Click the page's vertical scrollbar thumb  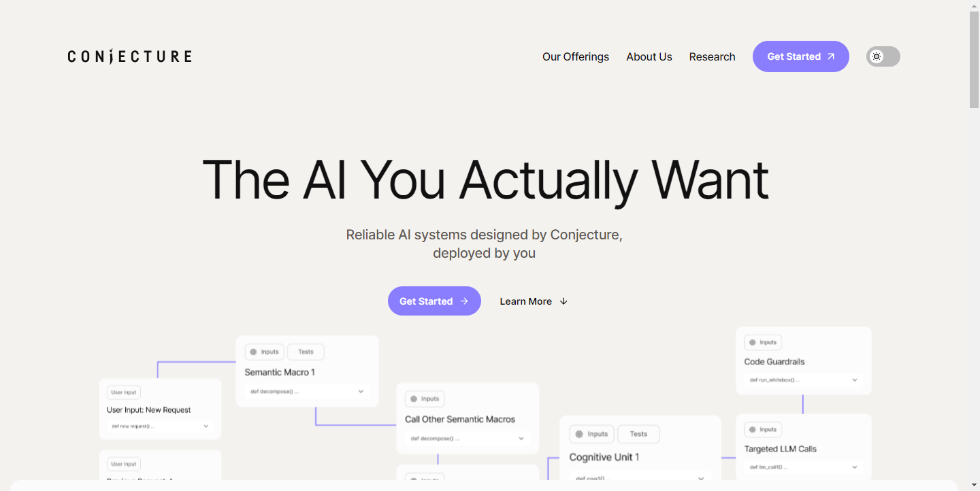[975, 59]
